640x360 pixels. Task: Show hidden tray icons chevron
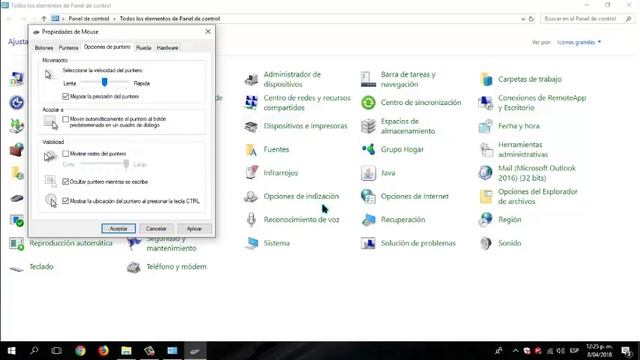tap(516, 351)
